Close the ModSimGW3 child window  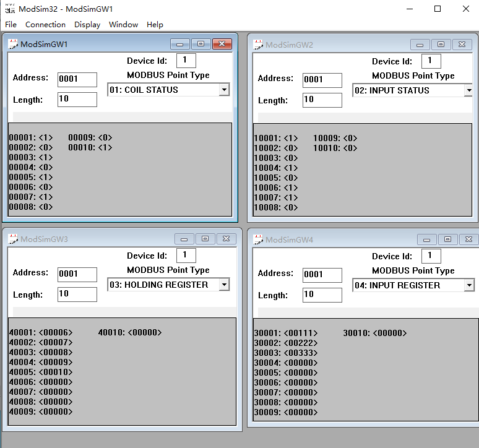pyautogui.click(x=227, y=239)
